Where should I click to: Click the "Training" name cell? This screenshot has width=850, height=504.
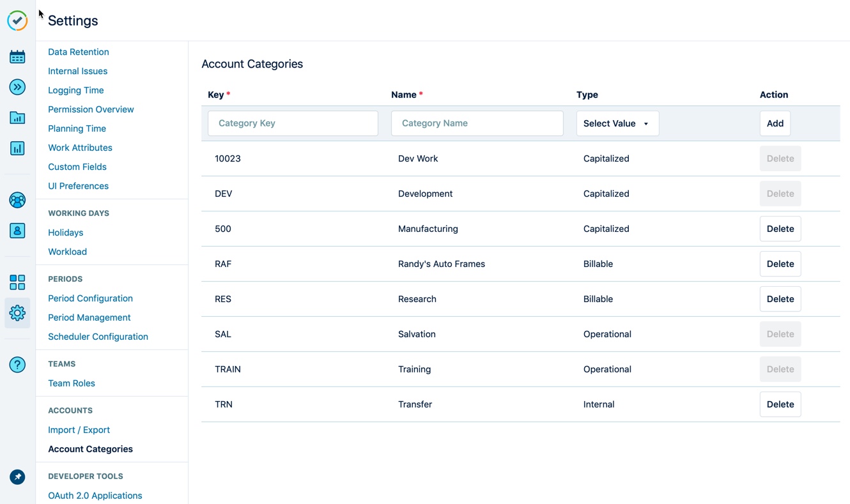click(415, 369)
